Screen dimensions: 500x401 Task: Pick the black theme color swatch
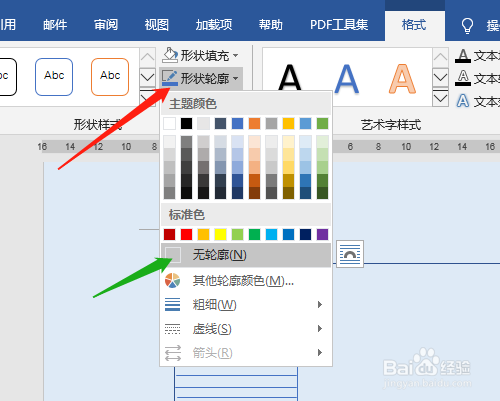point(186,123)
